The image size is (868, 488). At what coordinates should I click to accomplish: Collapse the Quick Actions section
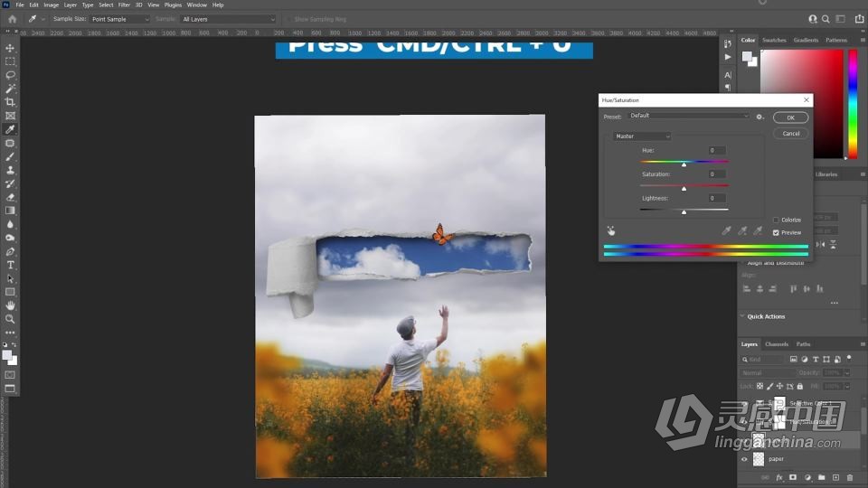(742, 316)
